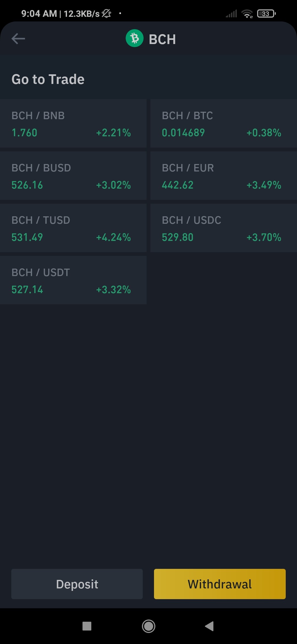Tap the green BCH coin logo
The image size is (297, 644).
tap(134, 38)
